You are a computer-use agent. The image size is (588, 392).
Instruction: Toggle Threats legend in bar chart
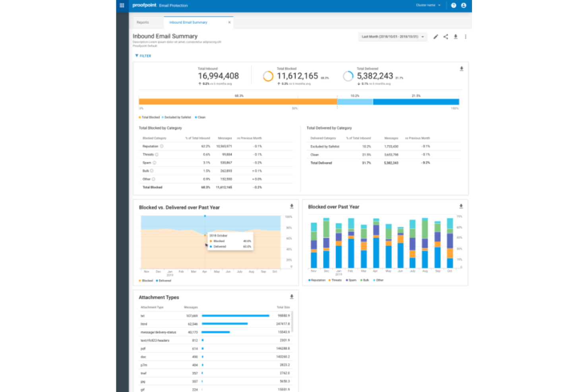point(335,280)
